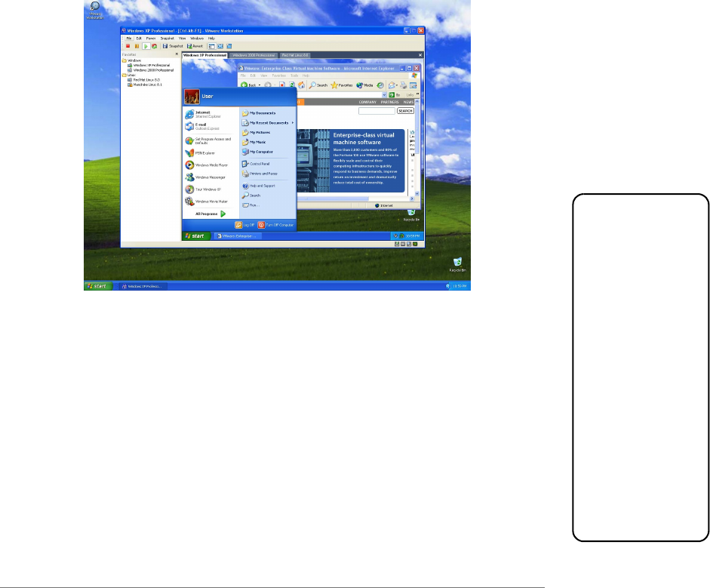Click the Media button in IE toolbar
710x588 pixels.
(364, 85)
